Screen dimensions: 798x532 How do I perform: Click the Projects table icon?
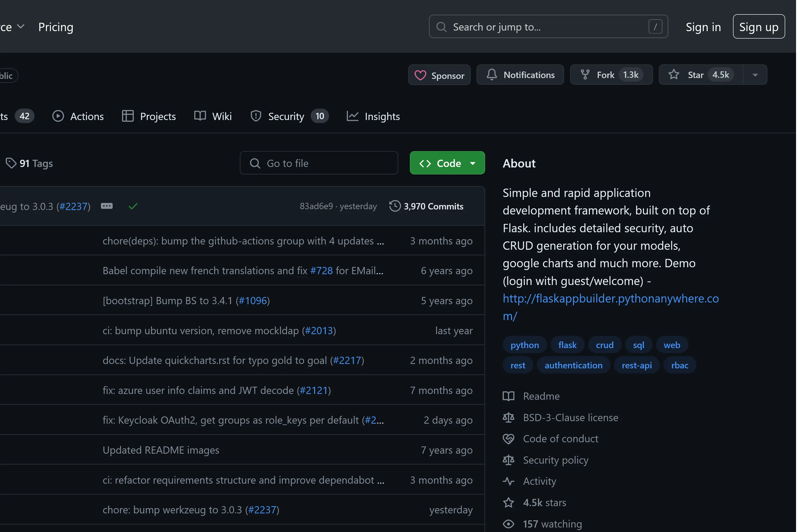click(127, 116)
